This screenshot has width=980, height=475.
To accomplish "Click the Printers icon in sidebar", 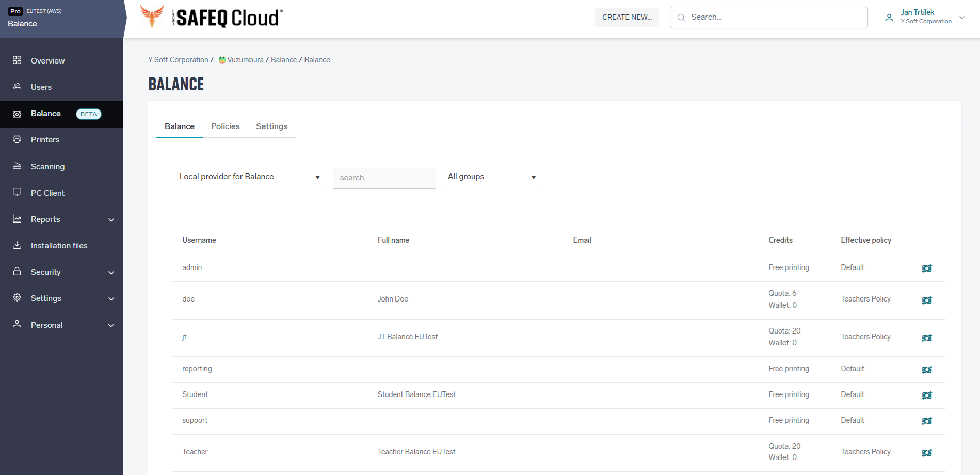I will tap(17, 139).
